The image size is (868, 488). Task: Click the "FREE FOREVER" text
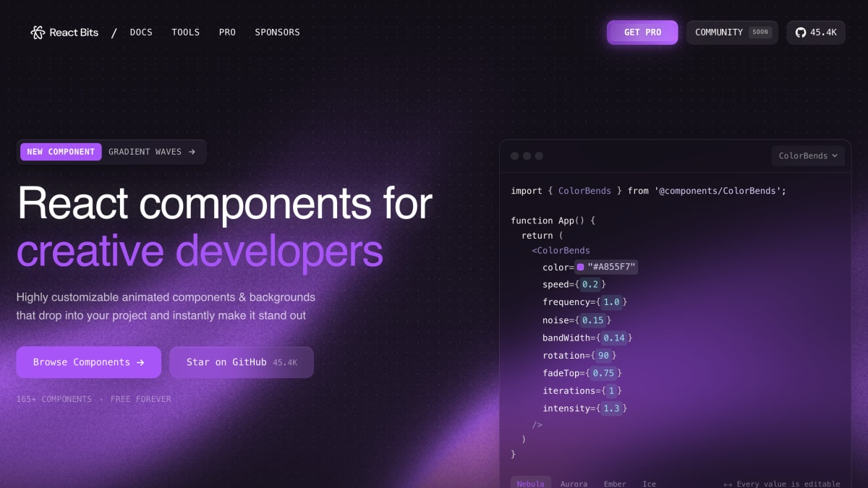141,399
